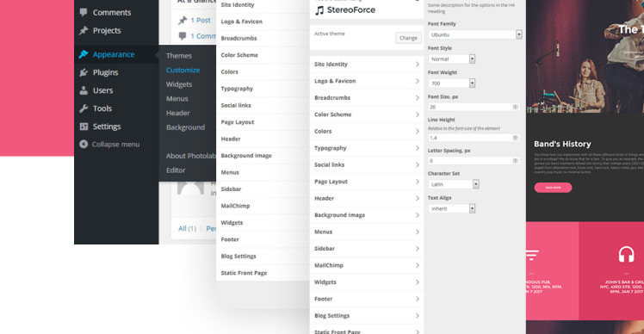This screenshot has width=644, height=334.
Task: Click the Line Height input field
Action: pyautogui.click(x=474, y=138)
